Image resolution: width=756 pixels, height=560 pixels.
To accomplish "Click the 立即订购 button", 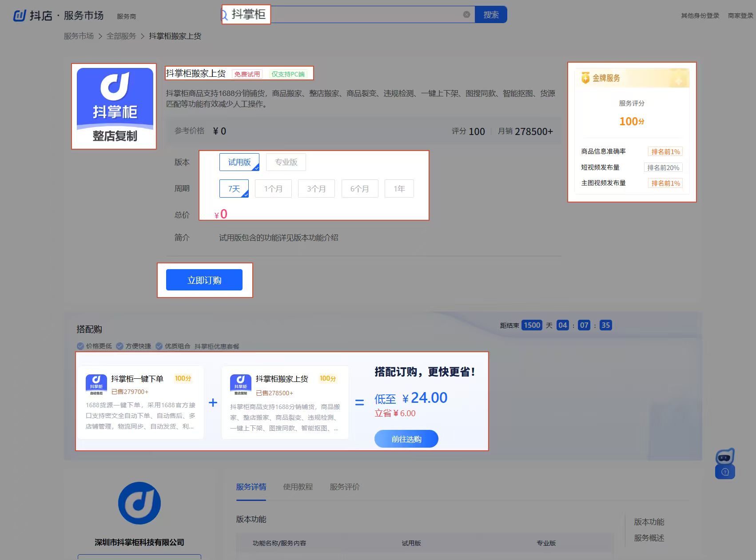I will [x=204, y=280].
